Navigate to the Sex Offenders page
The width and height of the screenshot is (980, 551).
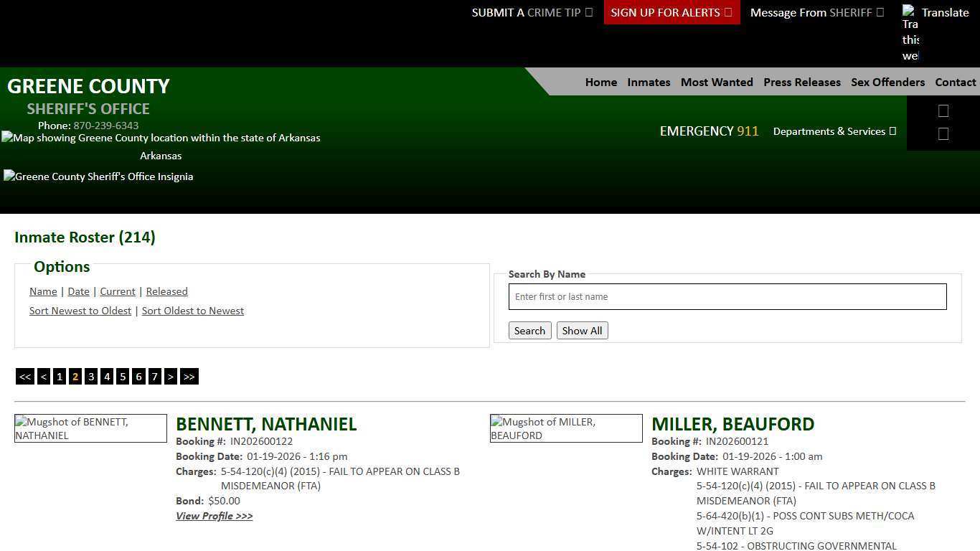(x=887, y=82)
